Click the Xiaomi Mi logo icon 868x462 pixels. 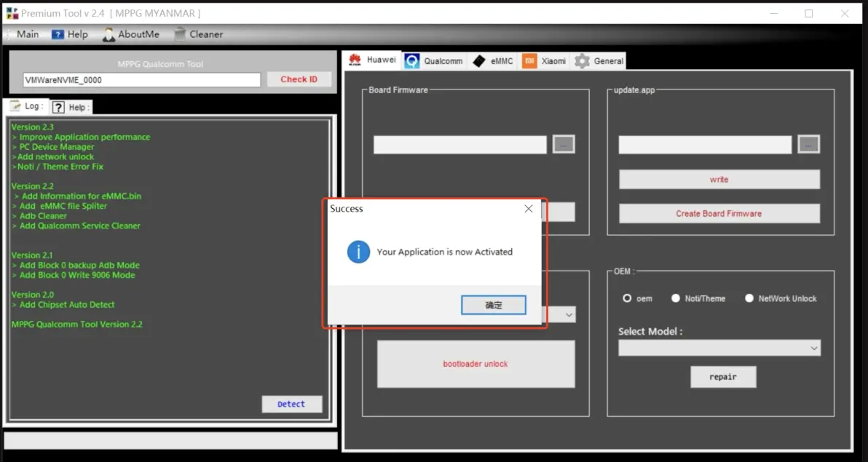coord(529,61)
